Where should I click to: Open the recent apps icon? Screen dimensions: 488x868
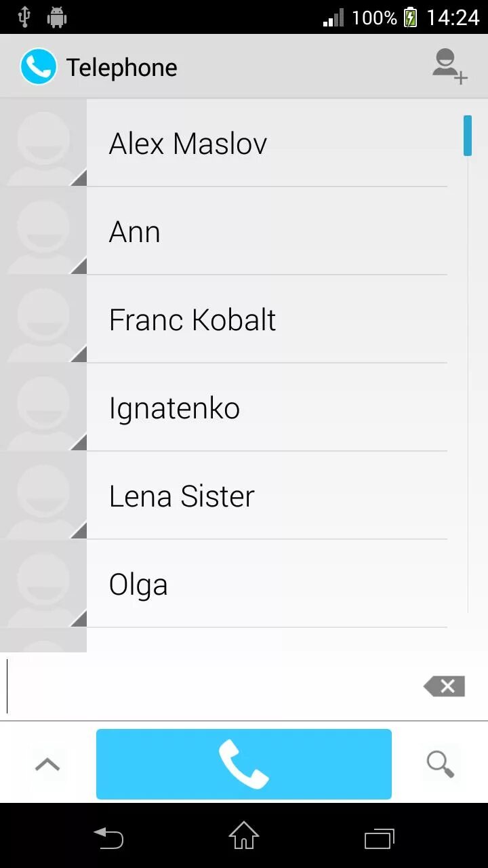click(380, 839)
